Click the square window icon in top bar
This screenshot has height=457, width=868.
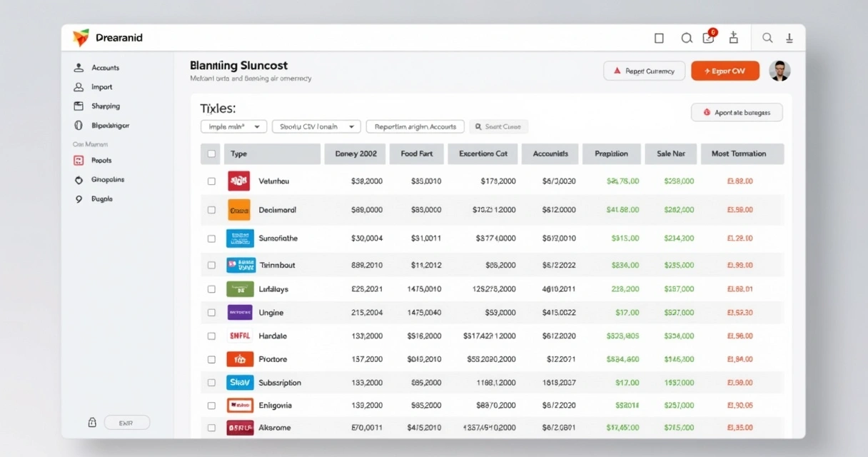tap(659, 38)
